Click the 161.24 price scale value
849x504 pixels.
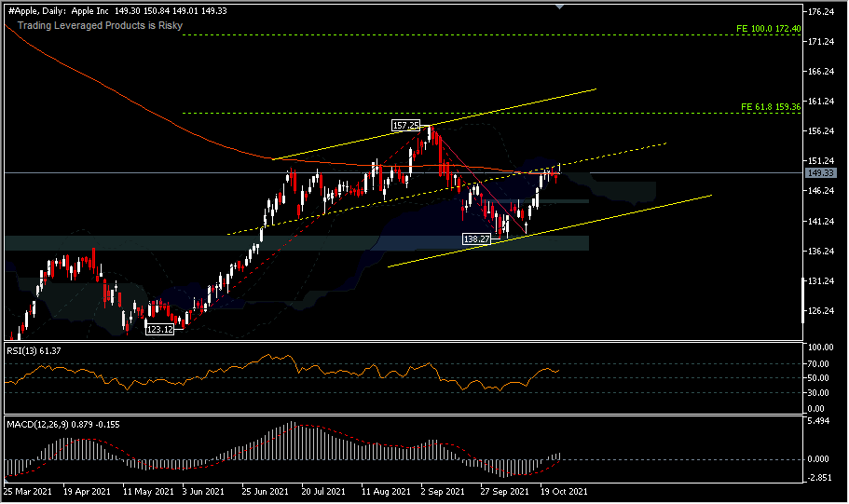820,102
